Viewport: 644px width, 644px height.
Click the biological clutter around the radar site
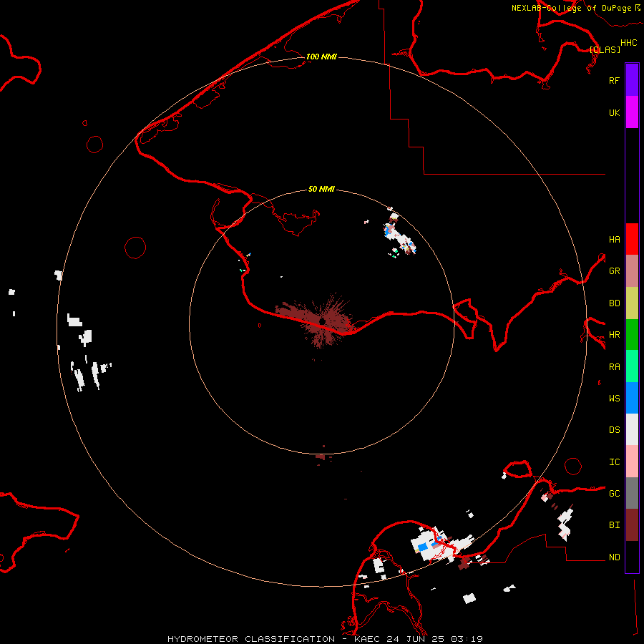pos(314,320)
